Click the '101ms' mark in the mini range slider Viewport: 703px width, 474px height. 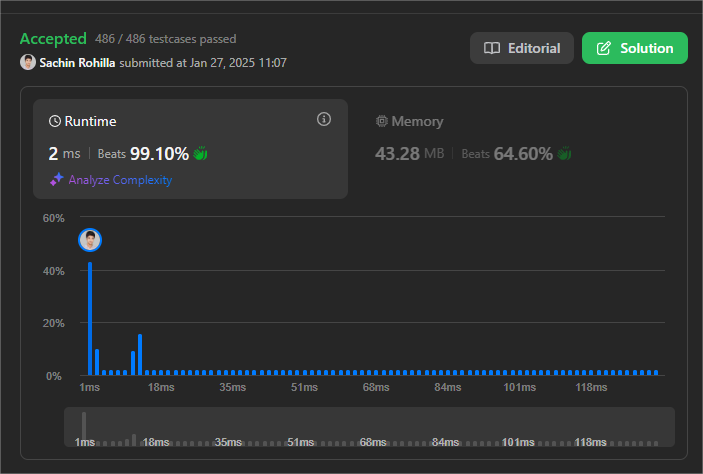click(x=518, y=442)
